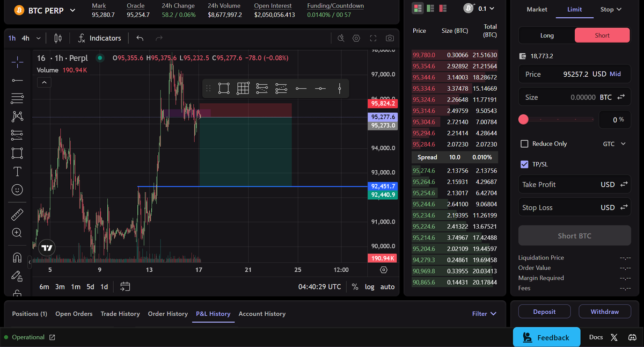This screenshot has height=347, width=644.
Task: Click the grid tool in floating toolbar
Action: (243, 88)
